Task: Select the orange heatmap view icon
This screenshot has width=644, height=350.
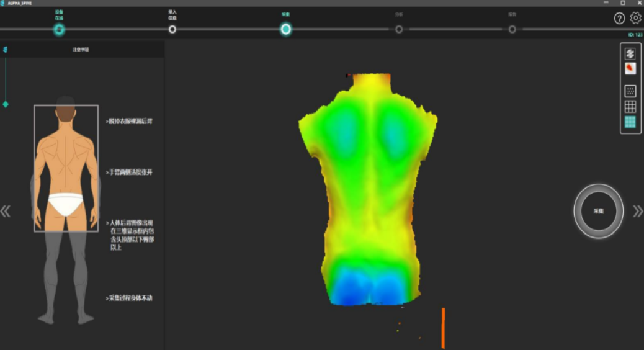Action: (x=630, y=69)
